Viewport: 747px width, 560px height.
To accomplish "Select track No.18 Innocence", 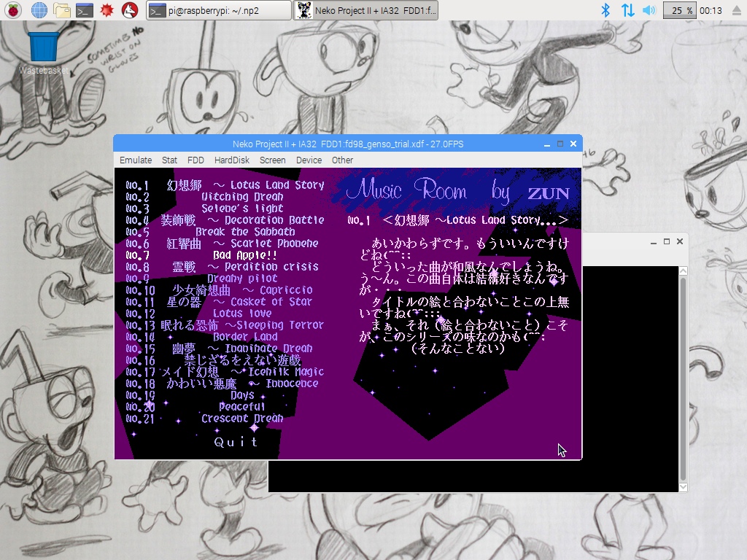I will 222,384.
